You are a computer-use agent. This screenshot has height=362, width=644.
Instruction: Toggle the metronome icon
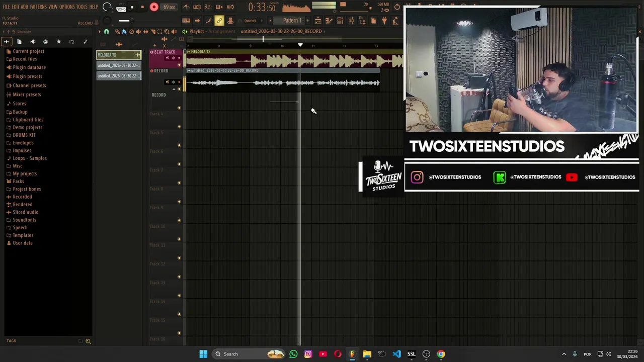click(x=186, y=7)
